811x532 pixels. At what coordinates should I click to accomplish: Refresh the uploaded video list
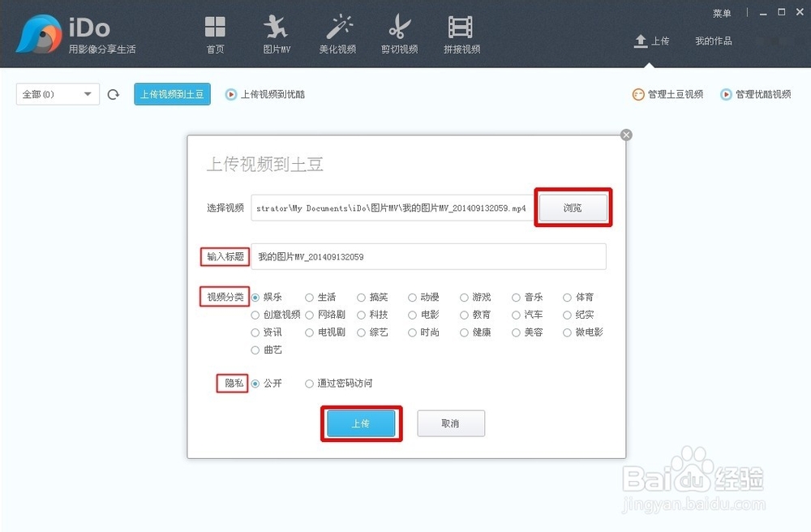[x=113, y=94]
